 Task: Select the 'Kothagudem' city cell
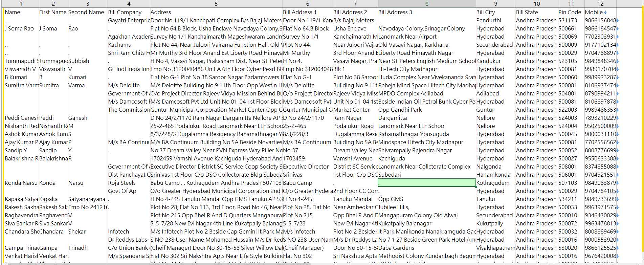tap(496, 183)
